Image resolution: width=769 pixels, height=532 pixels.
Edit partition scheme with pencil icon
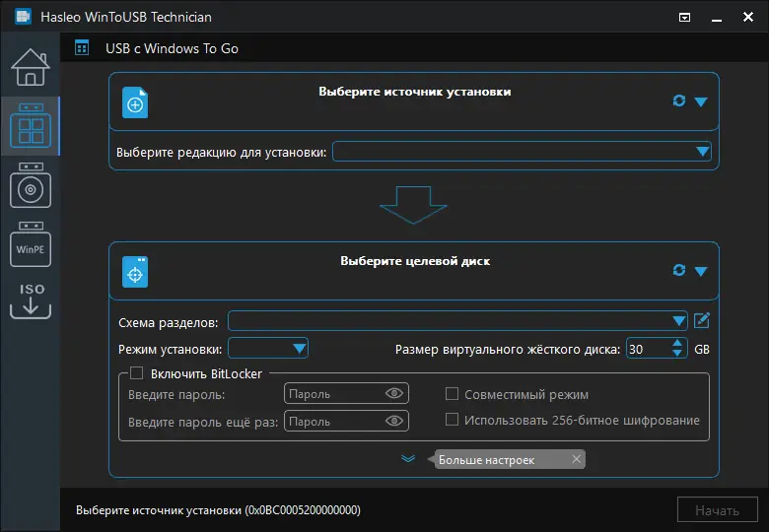click(702, 320)
